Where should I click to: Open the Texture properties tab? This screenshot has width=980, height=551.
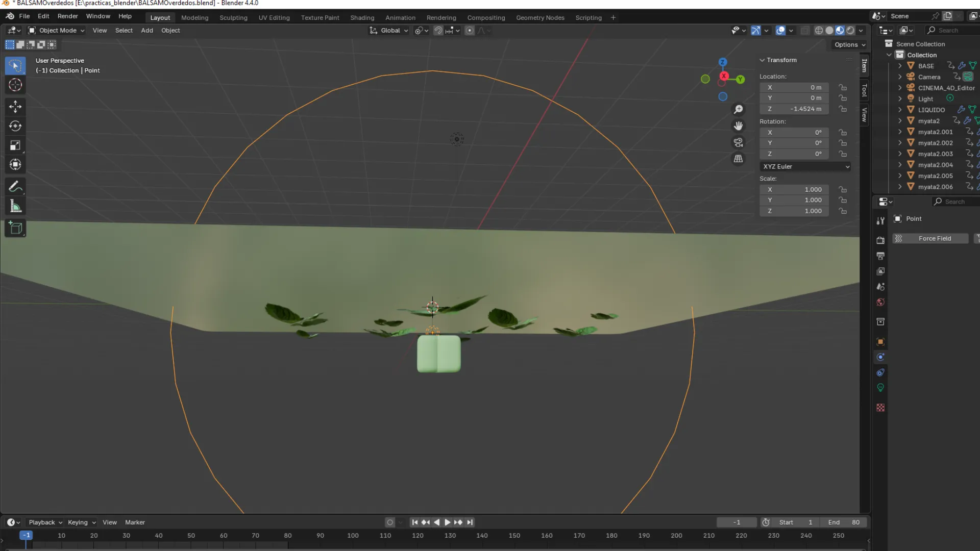(x=880, y=408)
